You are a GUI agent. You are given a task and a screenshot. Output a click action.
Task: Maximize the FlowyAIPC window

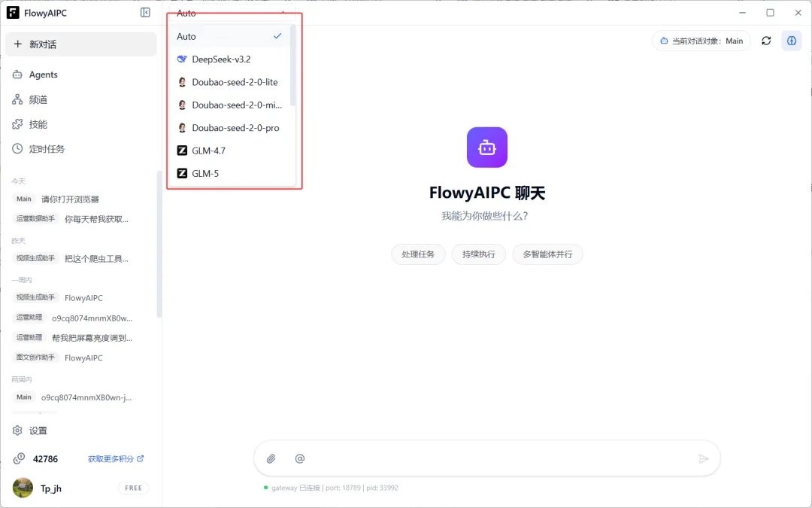tap(771, 13)
